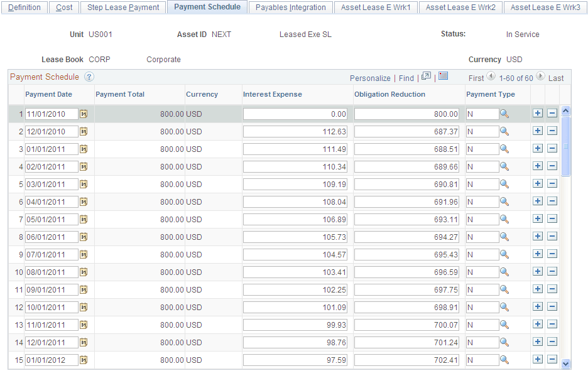Switch to the Cost tab
588x371 pixels.
click(x=64, y=8)
